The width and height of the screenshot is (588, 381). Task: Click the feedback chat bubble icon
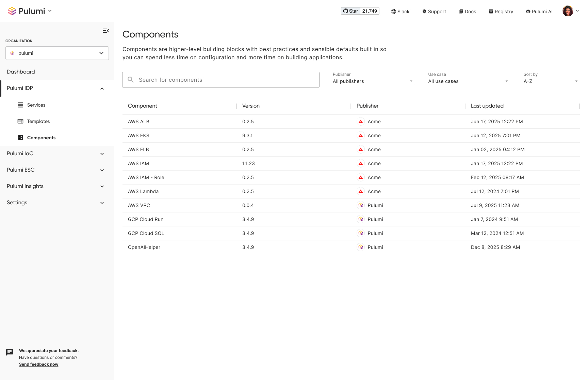pos(10,352)
